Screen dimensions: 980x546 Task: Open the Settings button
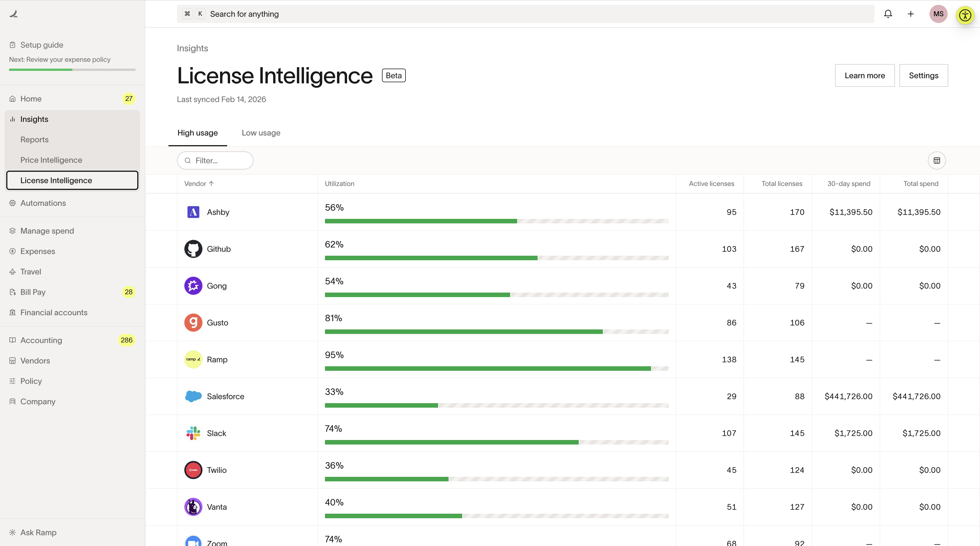[923, 75]
